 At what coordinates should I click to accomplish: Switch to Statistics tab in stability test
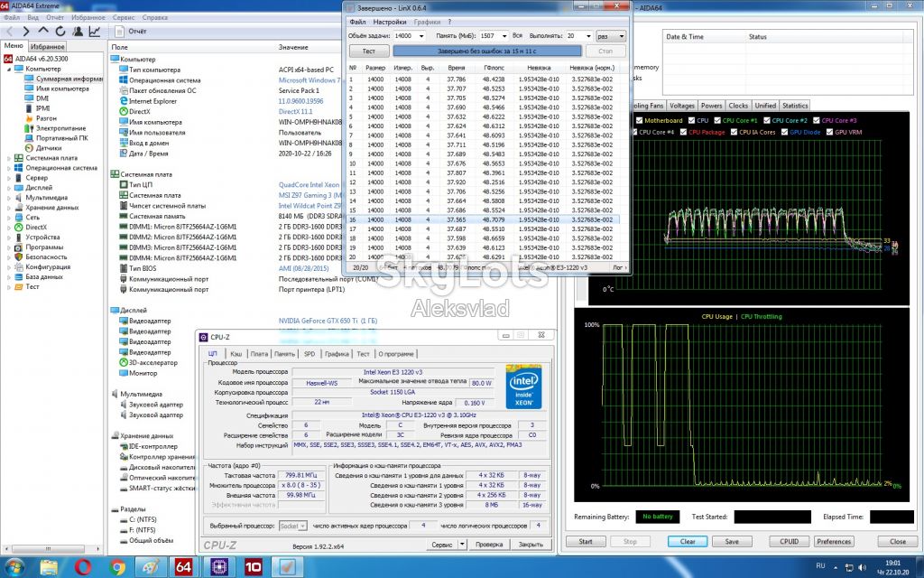click(794, 106)
